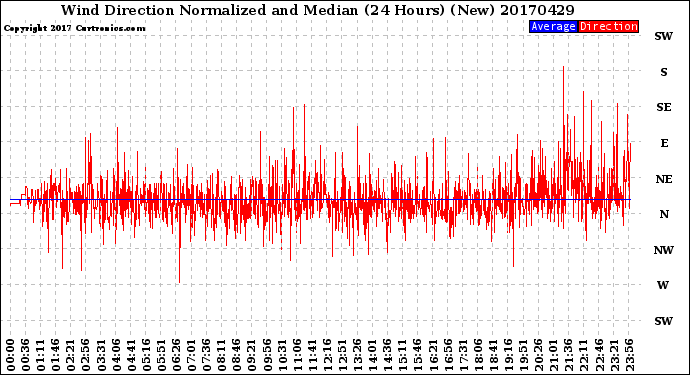Image resolution: width=690 pixels, height=375 pixels.
Task: Select the "00:36" time axis label
Action: point(26,355)
